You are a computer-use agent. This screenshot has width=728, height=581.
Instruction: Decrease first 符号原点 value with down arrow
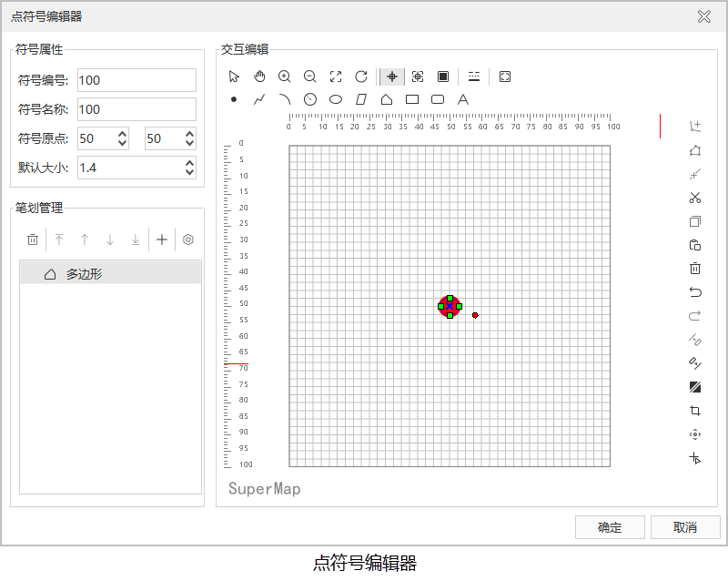pyautogui.click(x=123, y=143)
